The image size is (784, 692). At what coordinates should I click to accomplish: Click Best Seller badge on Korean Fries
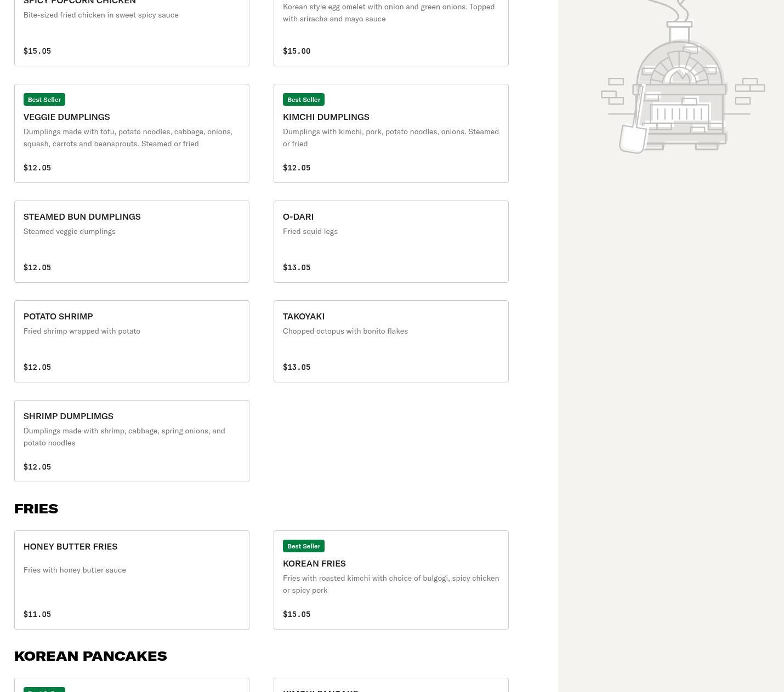(303, 546)
